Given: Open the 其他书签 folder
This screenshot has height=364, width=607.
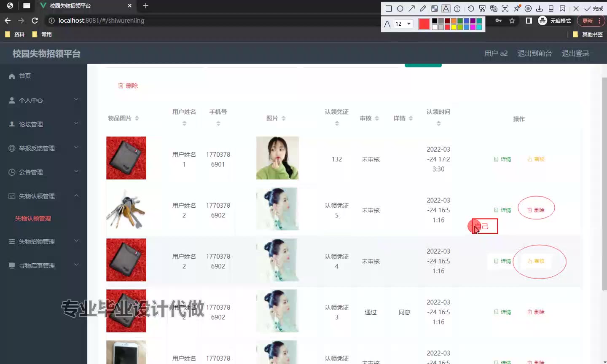Looking at the screenshot, I should (x=588, y=35).
